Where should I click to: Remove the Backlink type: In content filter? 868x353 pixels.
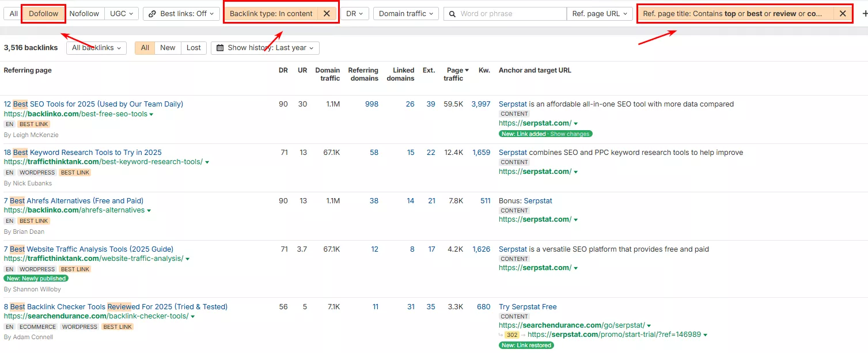pos(327,14)
